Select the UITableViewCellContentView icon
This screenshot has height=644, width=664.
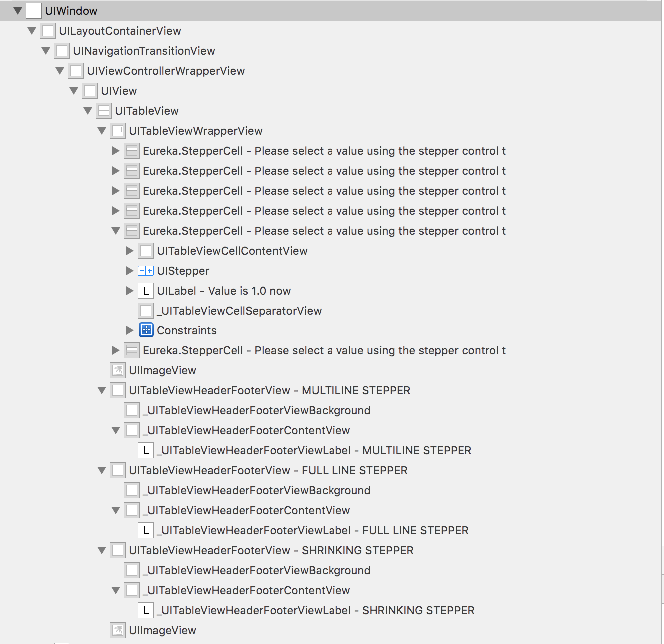(145, 251)
